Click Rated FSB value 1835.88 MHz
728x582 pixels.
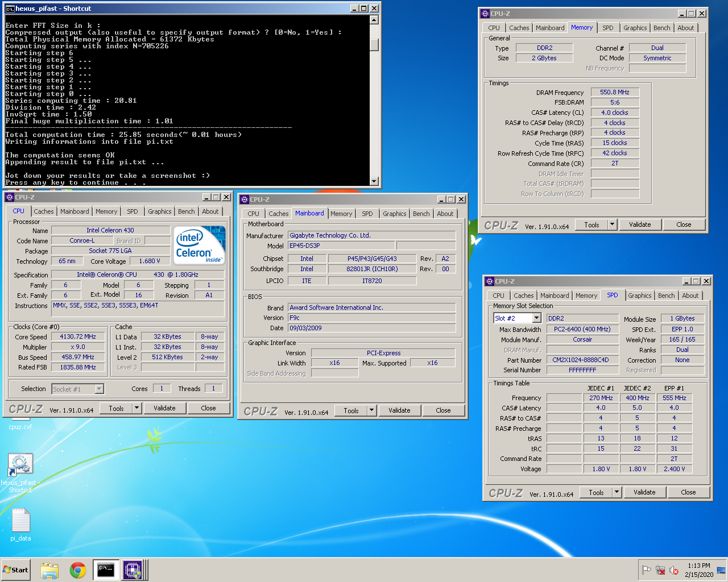tap(77, 367)
